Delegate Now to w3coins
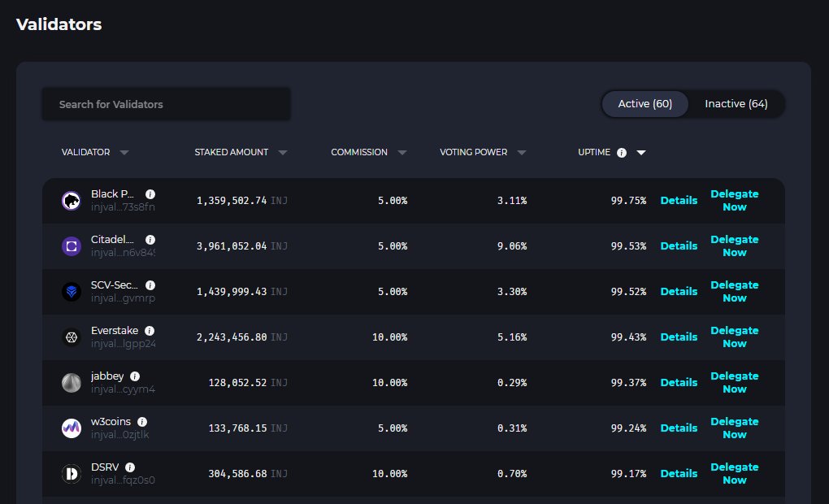The image size is (829, 504). (x=735, y=428)
